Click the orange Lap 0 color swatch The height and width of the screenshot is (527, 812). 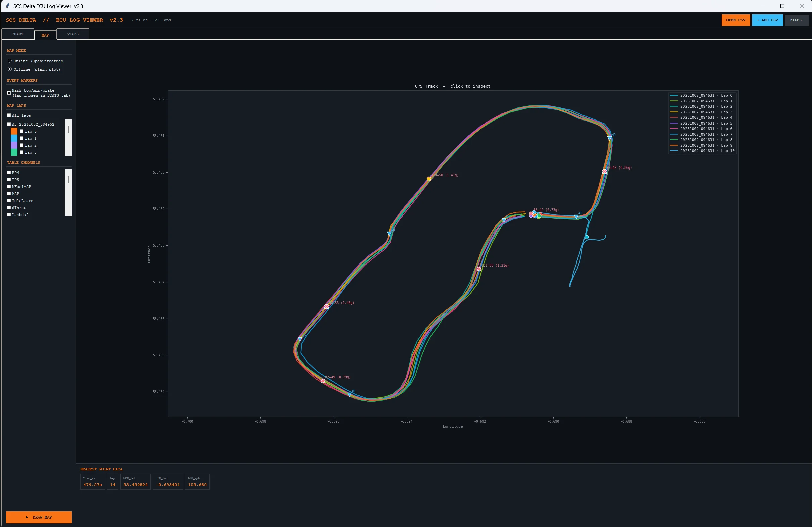[14, 131]
